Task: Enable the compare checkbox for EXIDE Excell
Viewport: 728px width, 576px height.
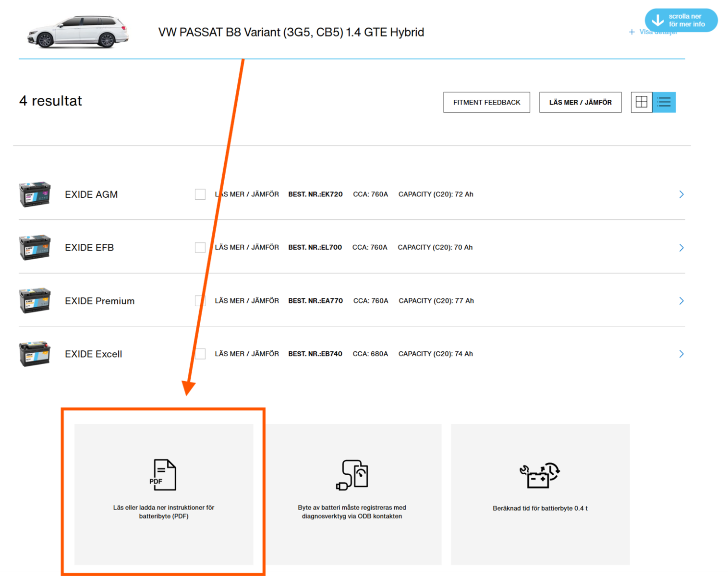Action: [x=201, y=354]
